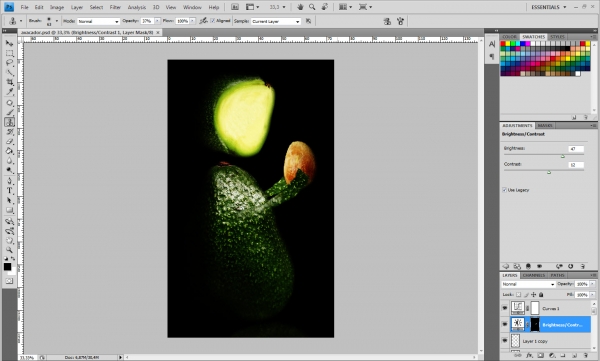Select the Magic Wand tool
The image size is (600, 361).
[x=9, y=72]
